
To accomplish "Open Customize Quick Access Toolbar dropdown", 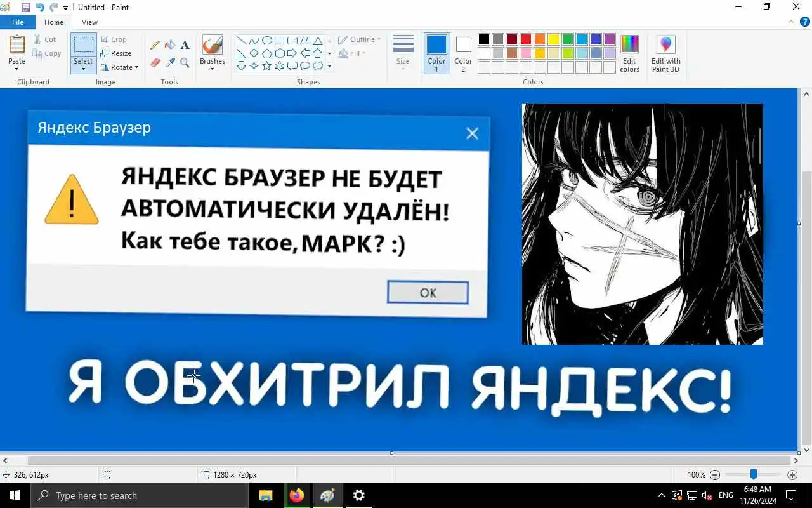I will pyautogui.click(x=66, y=8).
